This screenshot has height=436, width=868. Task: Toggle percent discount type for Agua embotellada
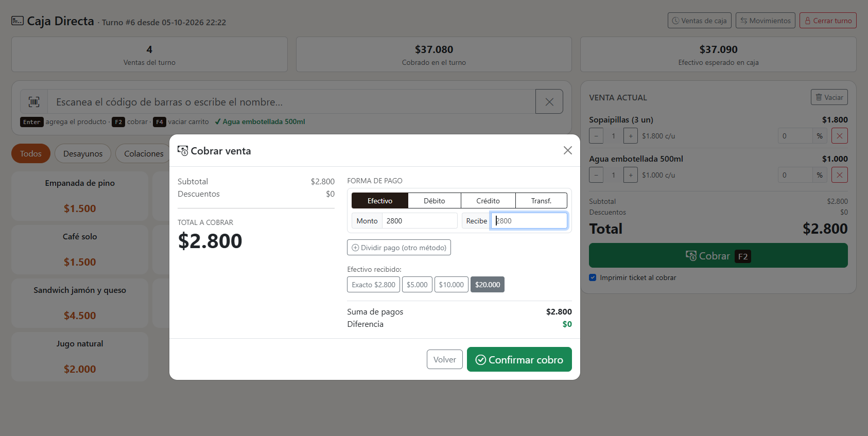pos(820,175)
